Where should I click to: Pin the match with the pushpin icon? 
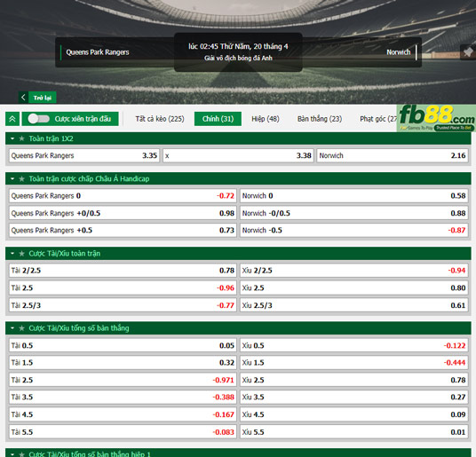(468, 51)
